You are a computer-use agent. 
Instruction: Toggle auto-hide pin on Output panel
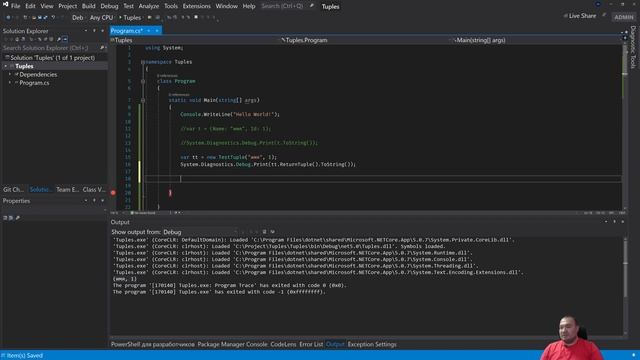pos(614,222)
